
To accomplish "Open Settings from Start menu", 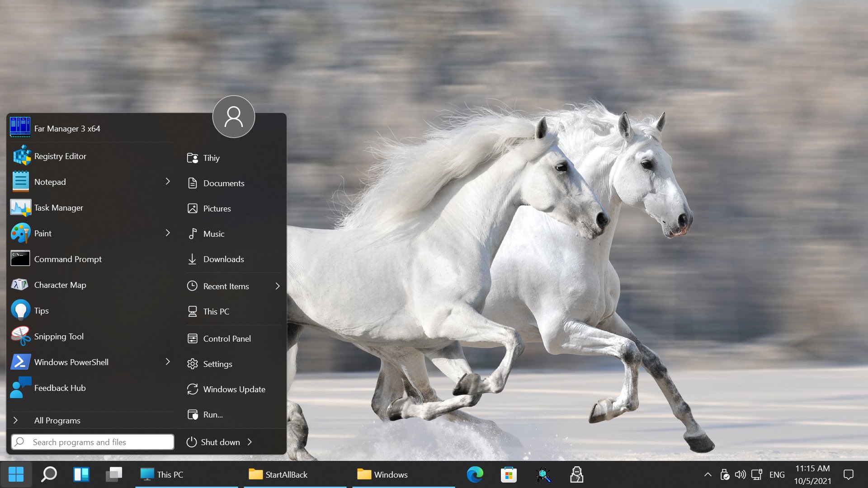I will [x=217, y=363].
